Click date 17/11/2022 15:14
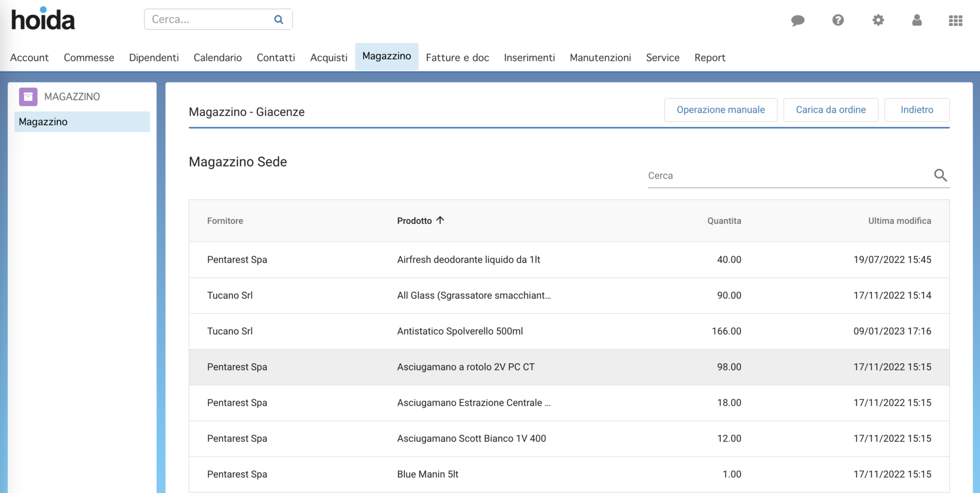 [x=892, y=295]
